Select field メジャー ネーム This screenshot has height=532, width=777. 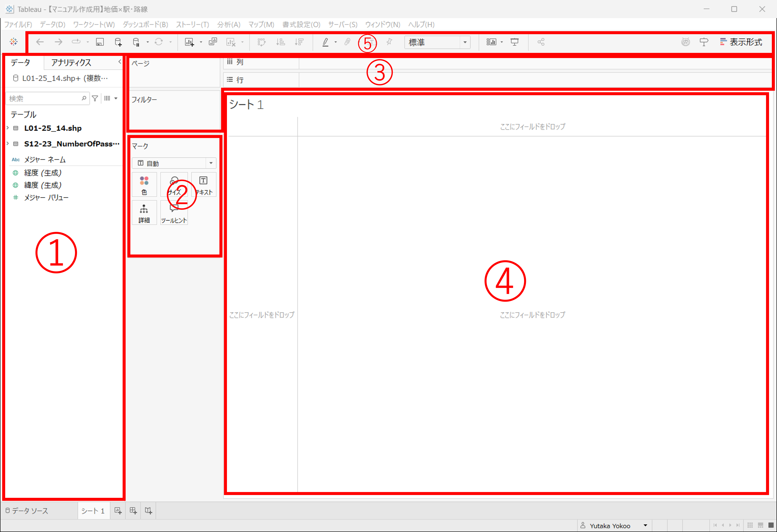click(x=45, y=160)
